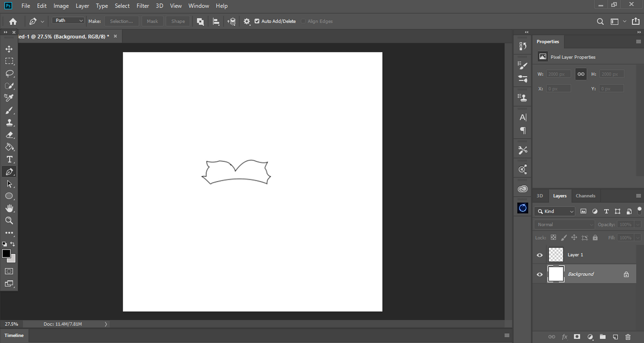The height and width of the screenshot is (343, 644).
Task: Change screen mode
Action: click(9, 284)
